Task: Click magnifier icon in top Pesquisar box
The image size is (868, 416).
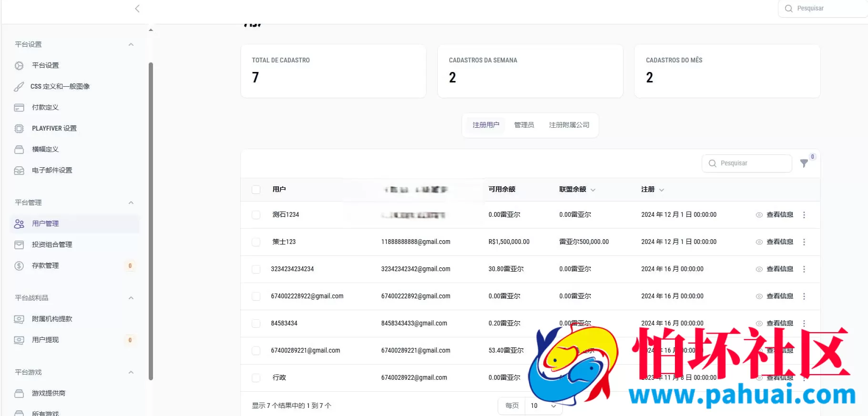Action: click(789, 9)
